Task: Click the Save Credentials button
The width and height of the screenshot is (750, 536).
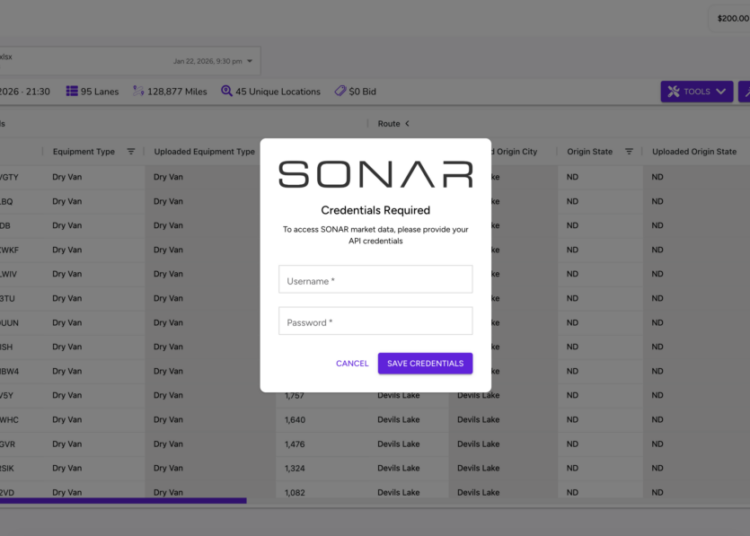Action: pyautogui.click(x=425, y=363)
